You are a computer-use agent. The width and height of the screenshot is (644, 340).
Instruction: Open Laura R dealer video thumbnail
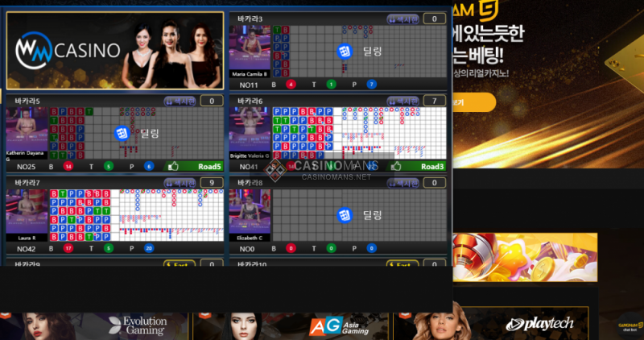tap(27, 215)
